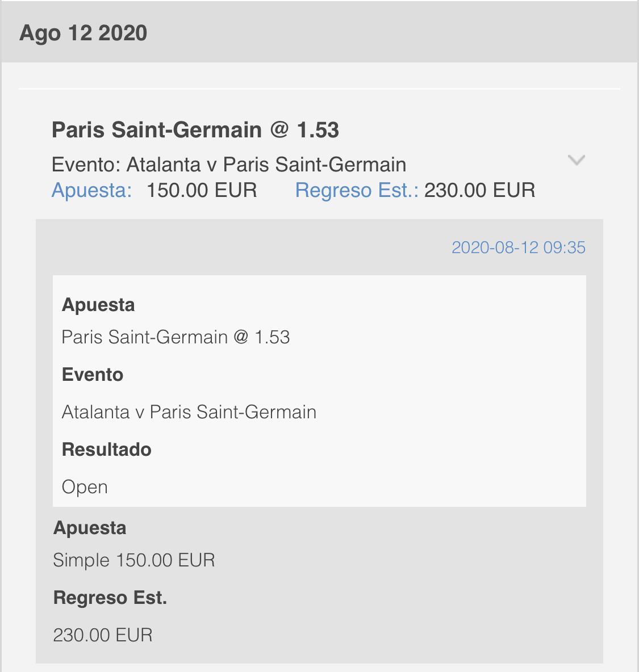Click the Evento: Atalanta v Paris Saint-Germain summary line
This screenshot has height=672, width=639.
[229, 165]
